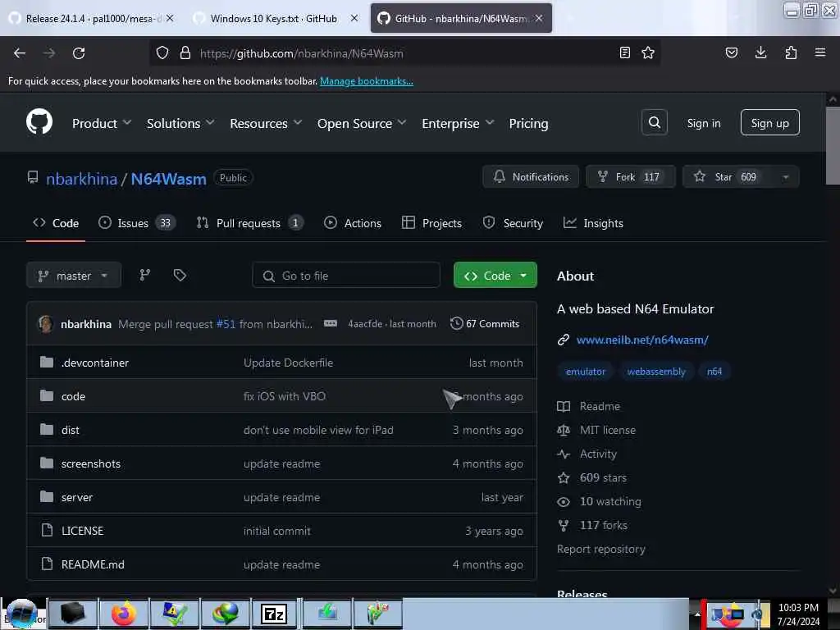Open the Star lists dropdown arrow
This screenshot has height=630, width=840.
click(785, 177)
